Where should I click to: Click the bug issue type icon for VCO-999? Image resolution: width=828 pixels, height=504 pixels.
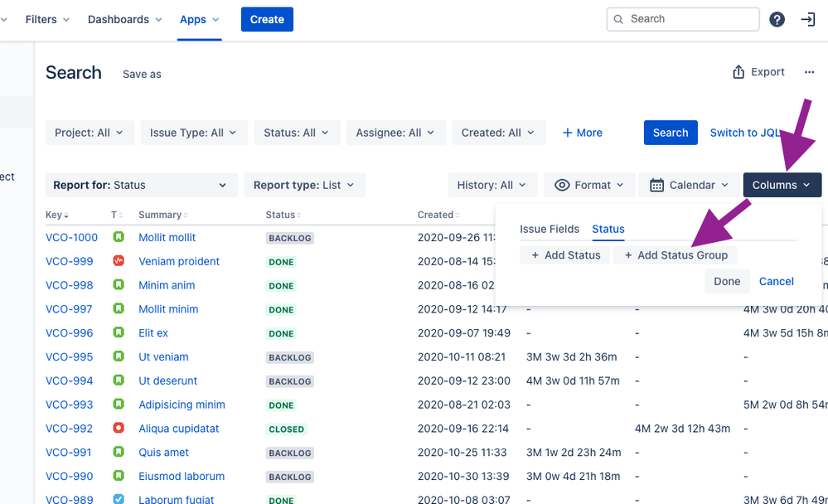tap(119, 261)
